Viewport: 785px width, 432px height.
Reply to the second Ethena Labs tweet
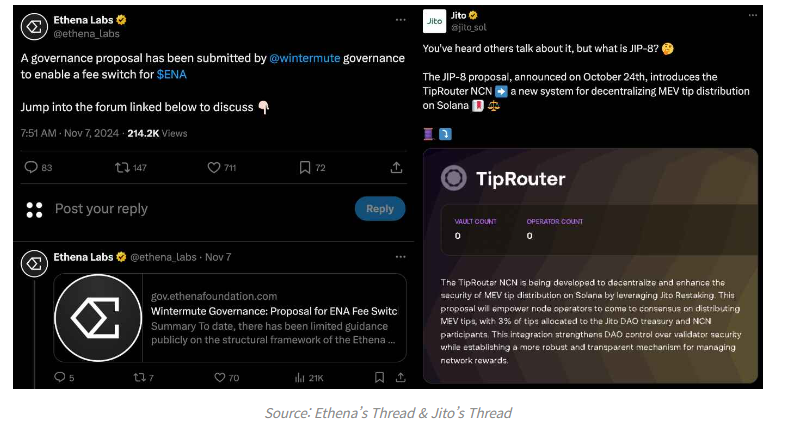(59, 377)
